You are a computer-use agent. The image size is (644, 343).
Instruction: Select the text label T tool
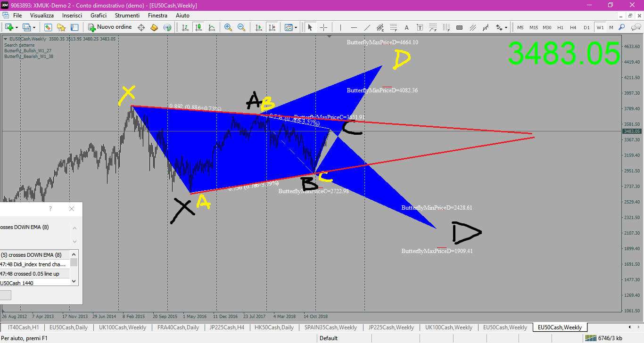tap(420, 27)
